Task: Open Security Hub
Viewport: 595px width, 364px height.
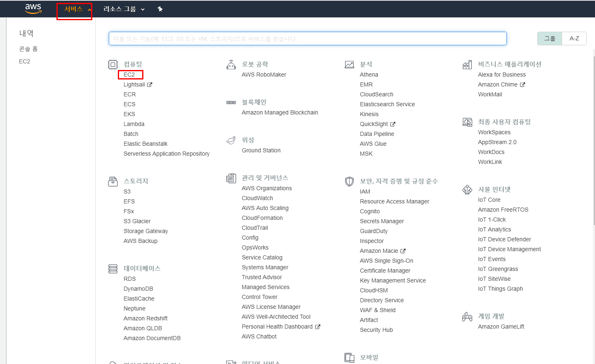Action: pyautogui.click(x=376, y=330)
